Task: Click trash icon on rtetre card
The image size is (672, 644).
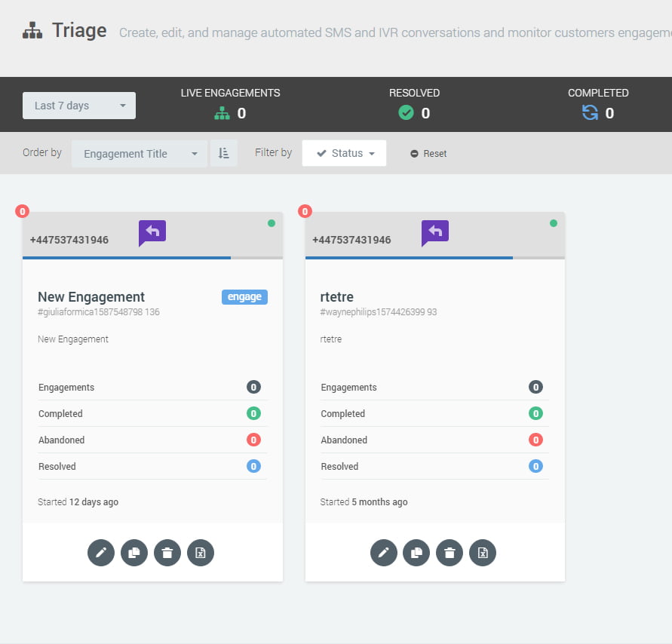Action: 450,553
